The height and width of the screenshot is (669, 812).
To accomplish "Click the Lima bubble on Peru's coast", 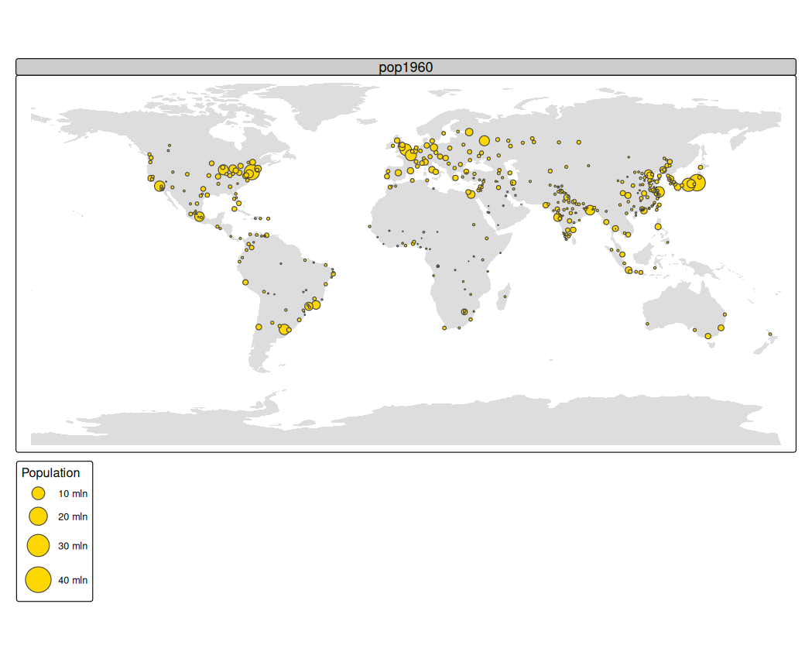I will pos(245,283).
